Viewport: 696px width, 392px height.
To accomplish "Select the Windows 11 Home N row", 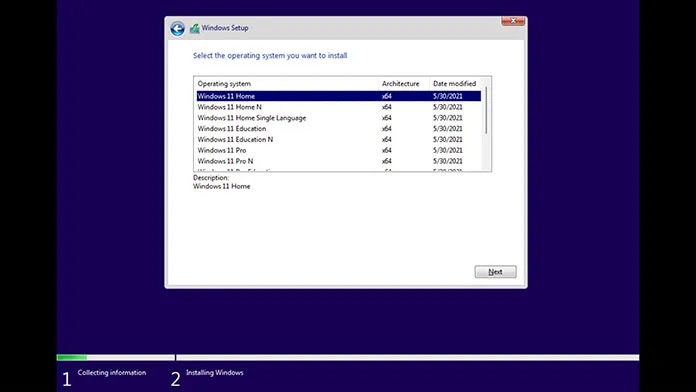I will 339,107.
